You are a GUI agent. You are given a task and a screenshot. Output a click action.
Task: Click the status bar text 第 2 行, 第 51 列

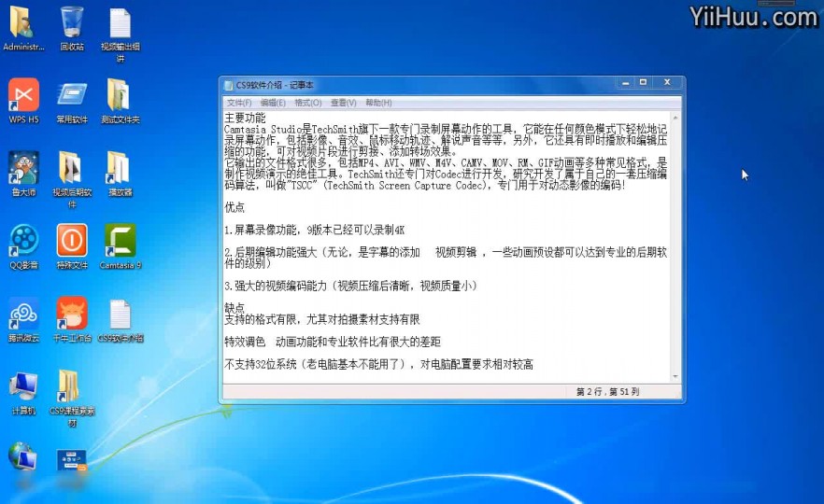coord(607,392)
